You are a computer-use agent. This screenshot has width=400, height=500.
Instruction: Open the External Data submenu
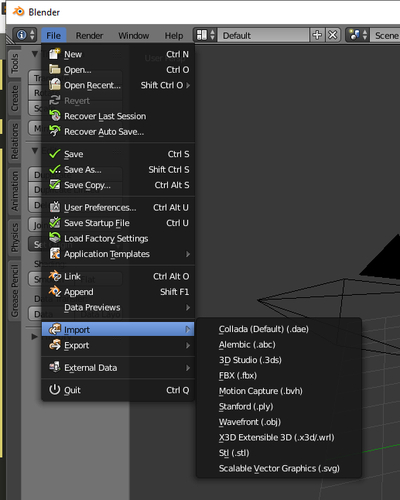click(118, 367)
